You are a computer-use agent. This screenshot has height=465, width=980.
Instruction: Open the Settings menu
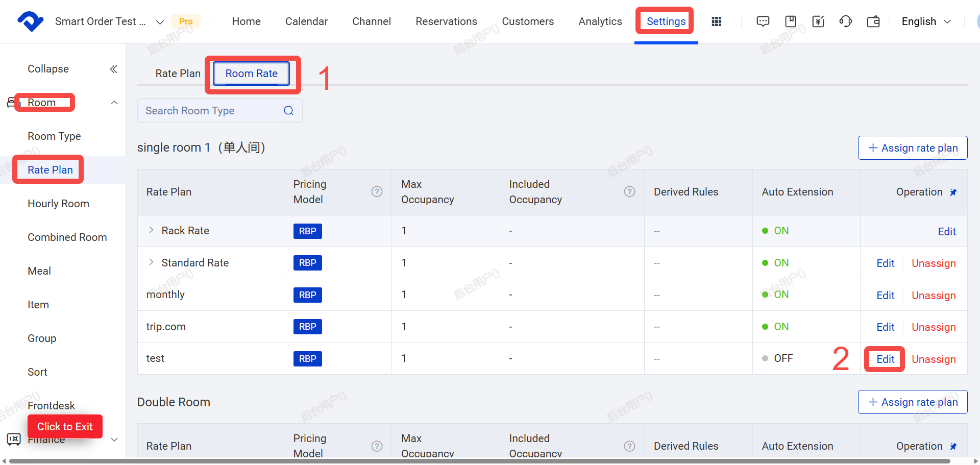(x=666, y=21)
